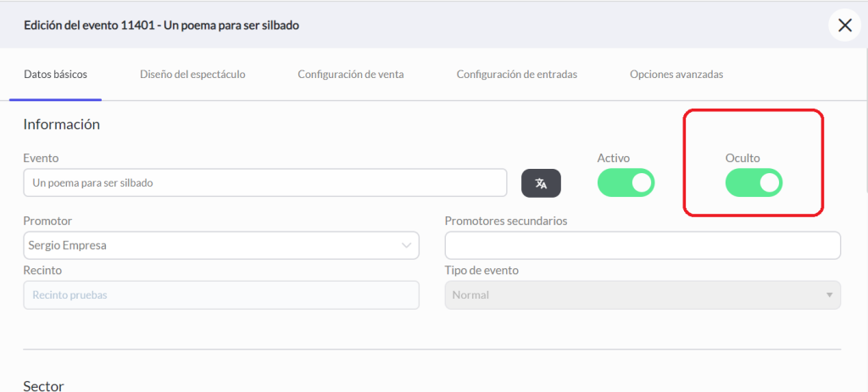Select the Opciones avanzadas tab
This screenshot has width=868, height=392.
(x=676, y=75)
